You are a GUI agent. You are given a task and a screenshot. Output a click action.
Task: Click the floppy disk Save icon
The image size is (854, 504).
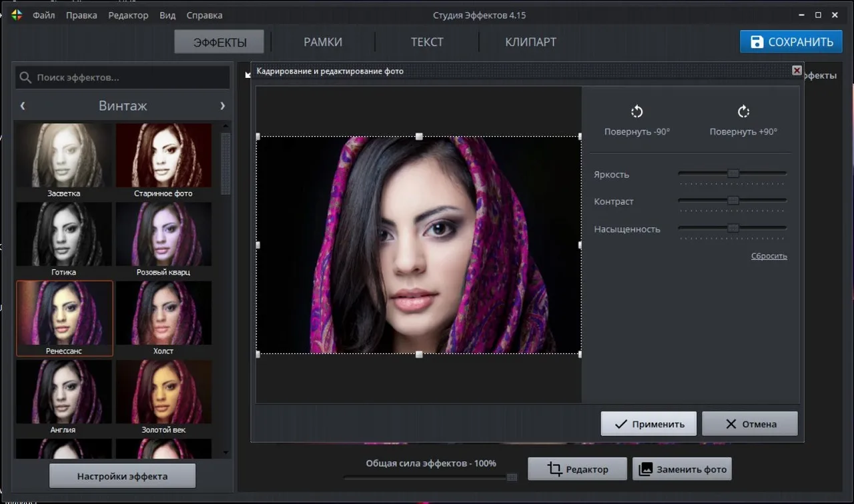click(757, 42)
